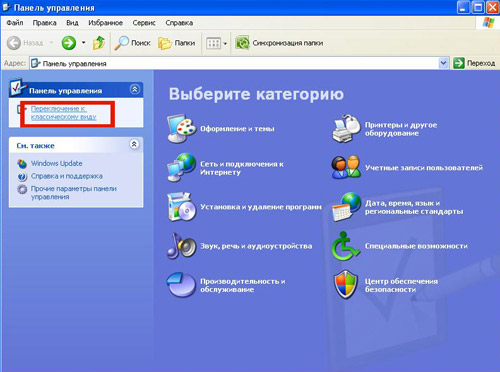Click the user accounts people icon
The height and width of the screenshot is (372, 500).
[x=346, y=167]
